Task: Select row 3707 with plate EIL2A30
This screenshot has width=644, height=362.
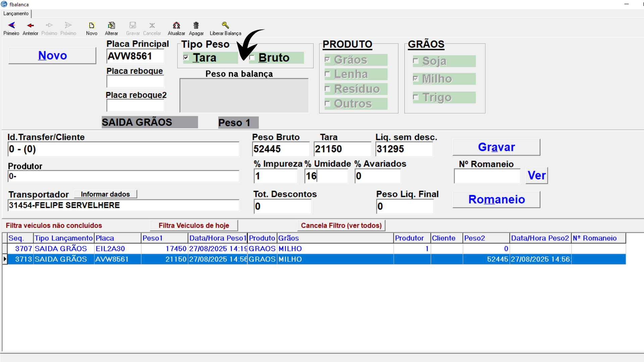Action: pyautogui.click(x=110, y=249)
